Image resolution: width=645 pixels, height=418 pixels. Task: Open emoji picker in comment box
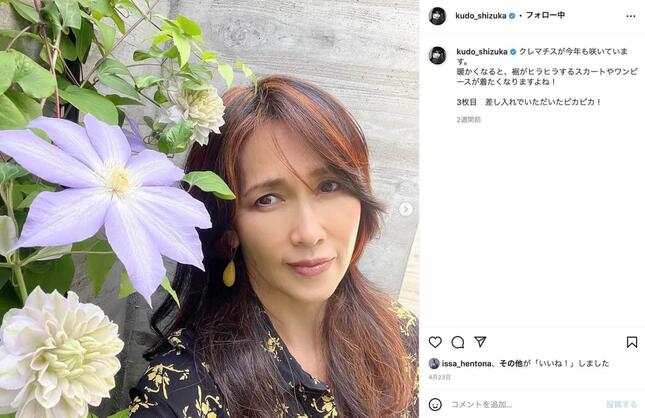[x=435, y=404]
